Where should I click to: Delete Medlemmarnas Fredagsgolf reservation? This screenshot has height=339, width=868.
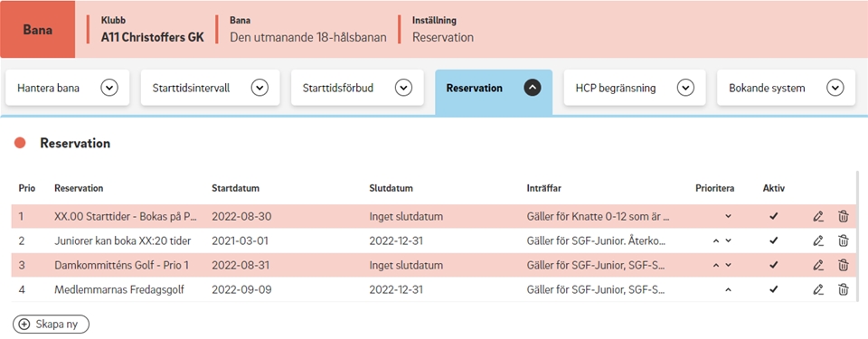click(843, 289)
